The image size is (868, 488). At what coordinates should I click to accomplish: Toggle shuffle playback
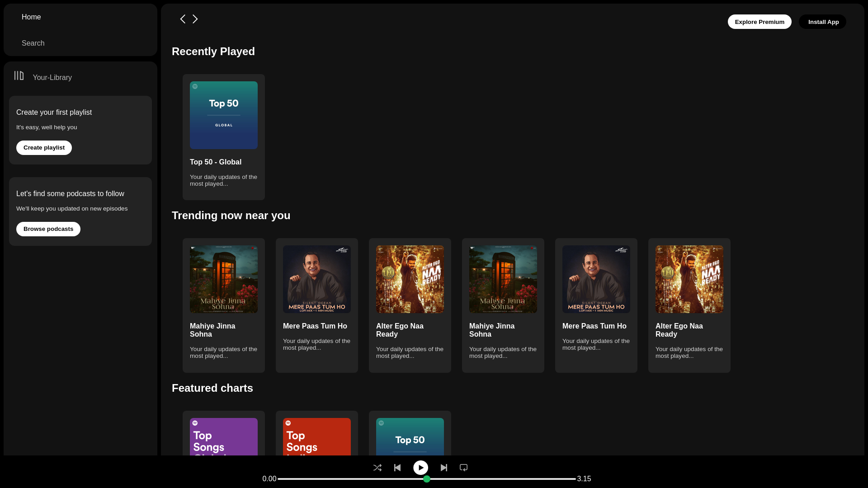coord(377,468)
